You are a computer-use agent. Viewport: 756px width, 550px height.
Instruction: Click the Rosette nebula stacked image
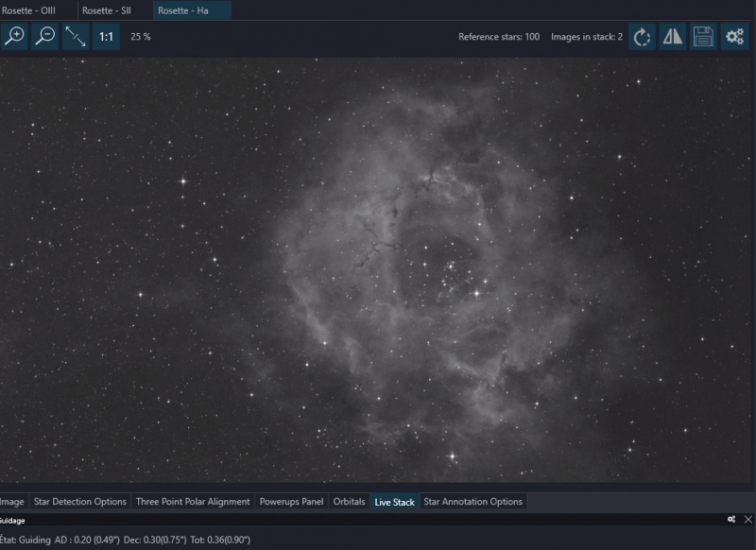[376, 270]
